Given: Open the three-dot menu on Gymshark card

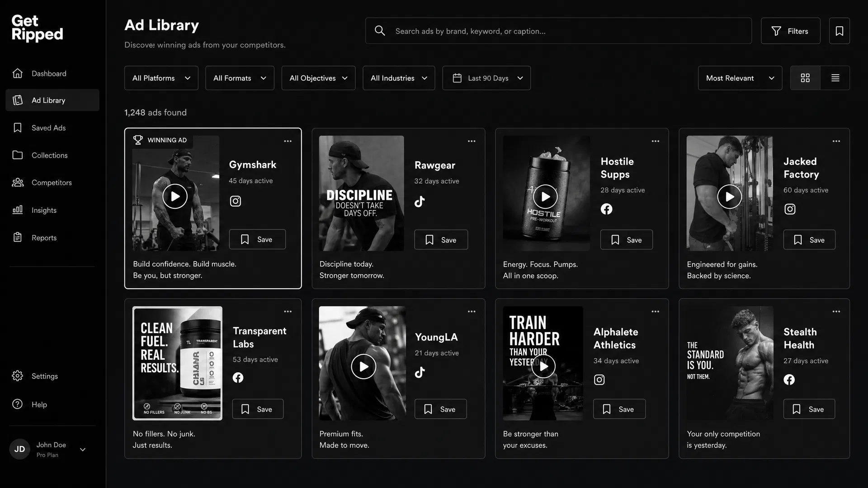Looking at the screenshot, I should click(x=288, y=141).
